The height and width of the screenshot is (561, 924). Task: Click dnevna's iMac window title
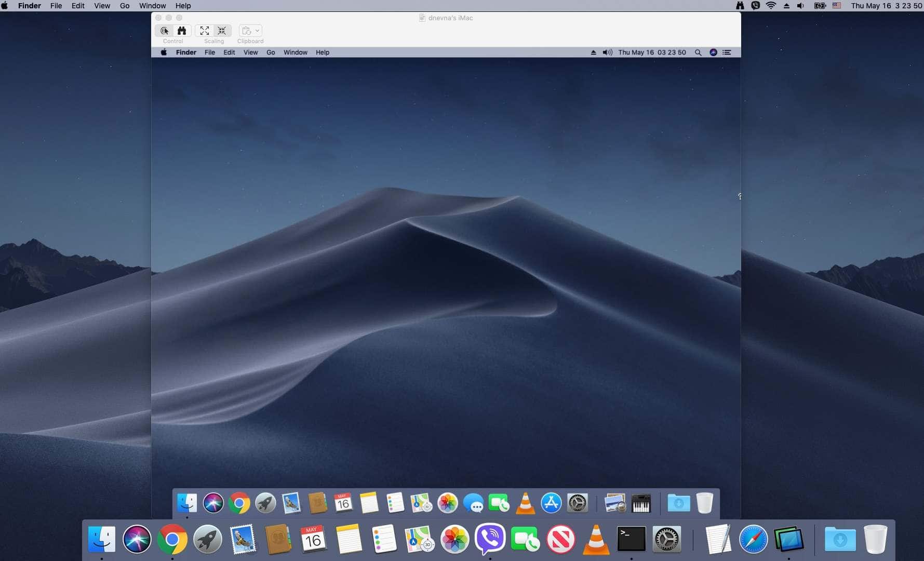click(x=450, y=18)
